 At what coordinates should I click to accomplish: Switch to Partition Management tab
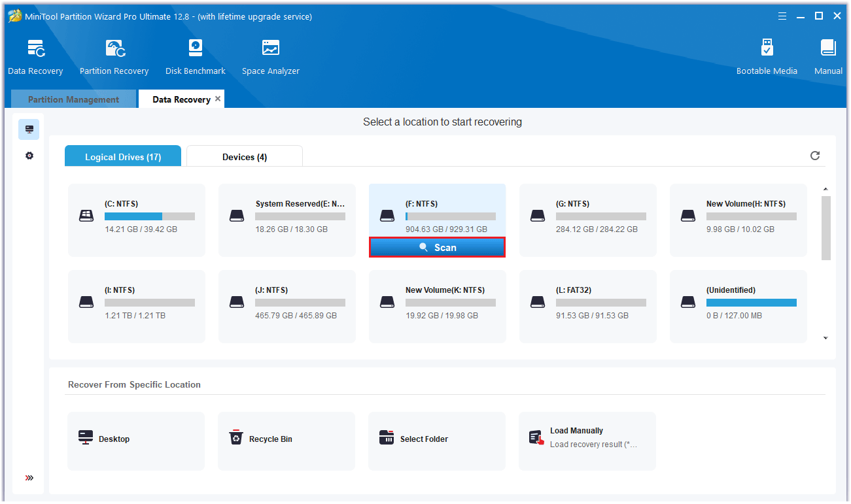[x=73, y=99]
